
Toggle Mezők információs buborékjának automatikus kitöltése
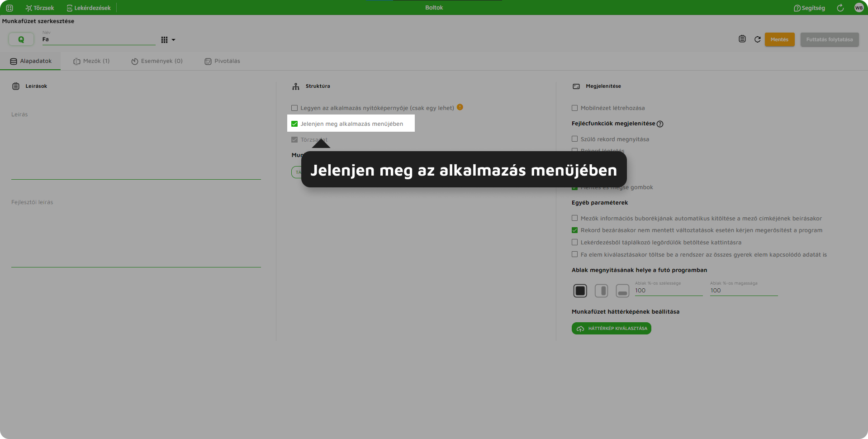pyautogui.click(x=575, y=218)
